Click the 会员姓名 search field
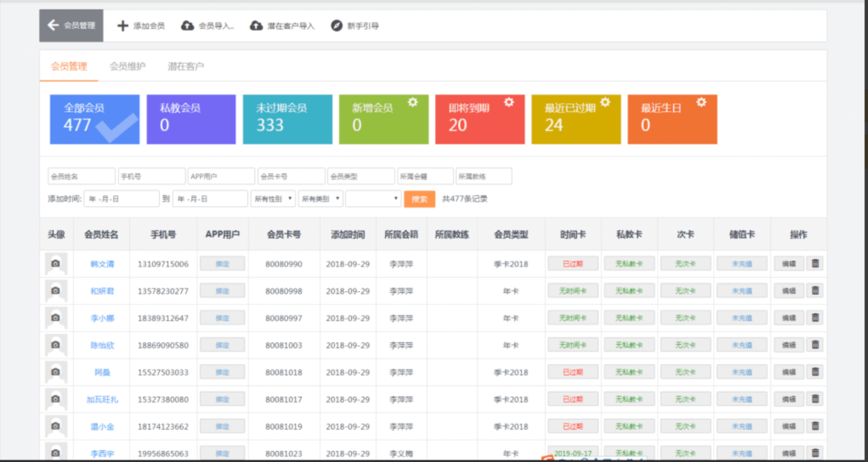Image resolution: width=868 pixels, height=462 pixels. tap(81, 176)
